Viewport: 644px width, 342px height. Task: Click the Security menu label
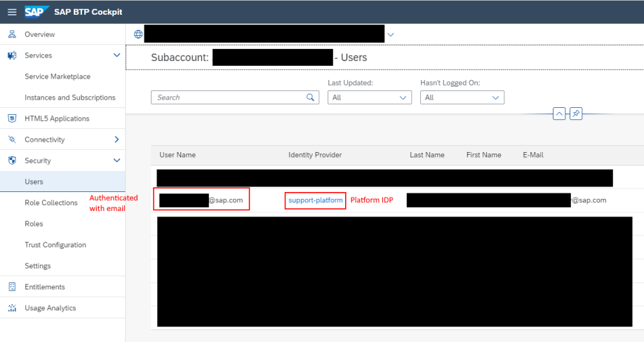point(38,160)
